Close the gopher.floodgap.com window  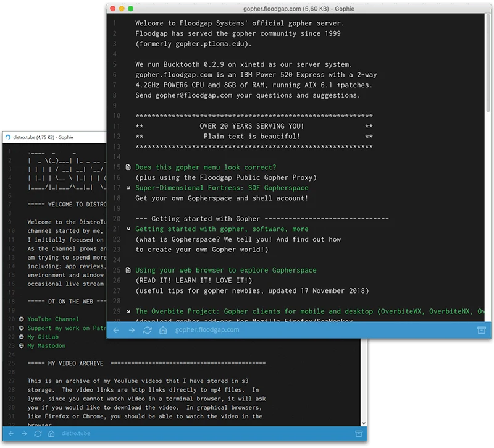pyautogui.click(x=113, y=9)
